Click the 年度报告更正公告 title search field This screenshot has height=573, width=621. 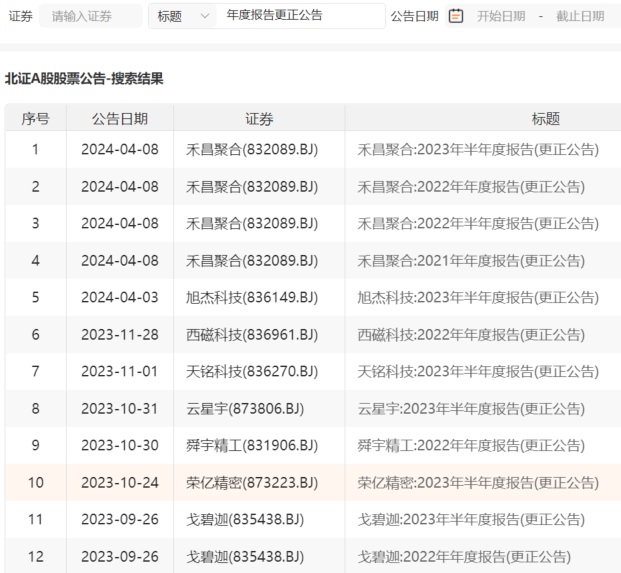pyautogui.click(x=300, y=16)
